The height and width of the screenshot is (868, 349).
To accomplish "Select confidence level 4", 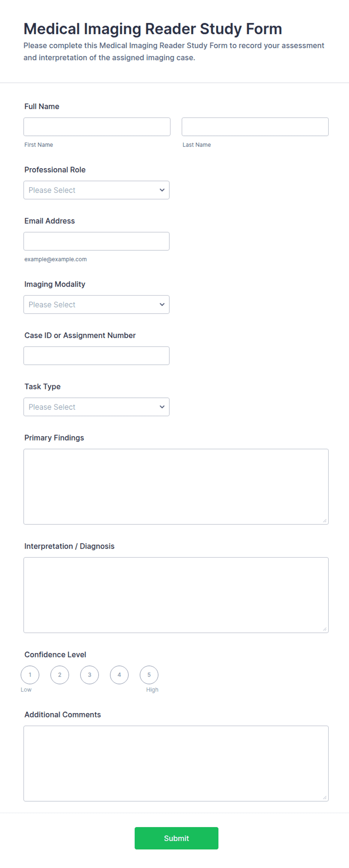I will [x=119, y=675].
